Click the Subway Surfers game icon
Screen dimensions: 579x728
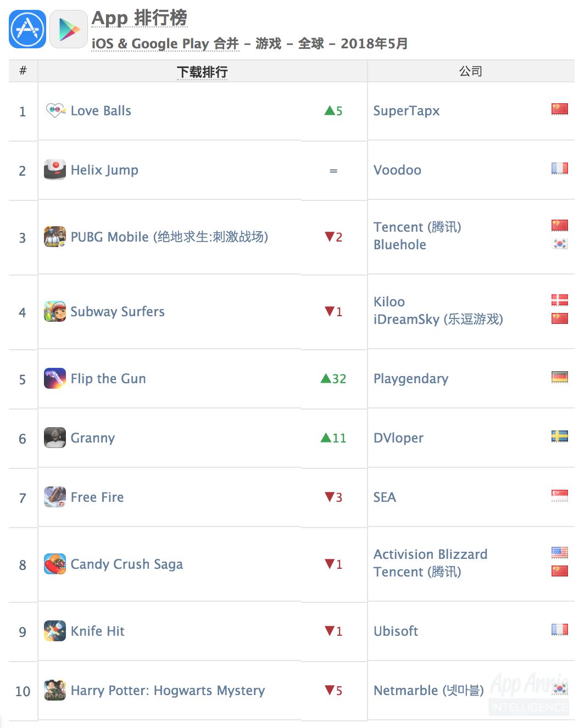click(x=55, y=311)
